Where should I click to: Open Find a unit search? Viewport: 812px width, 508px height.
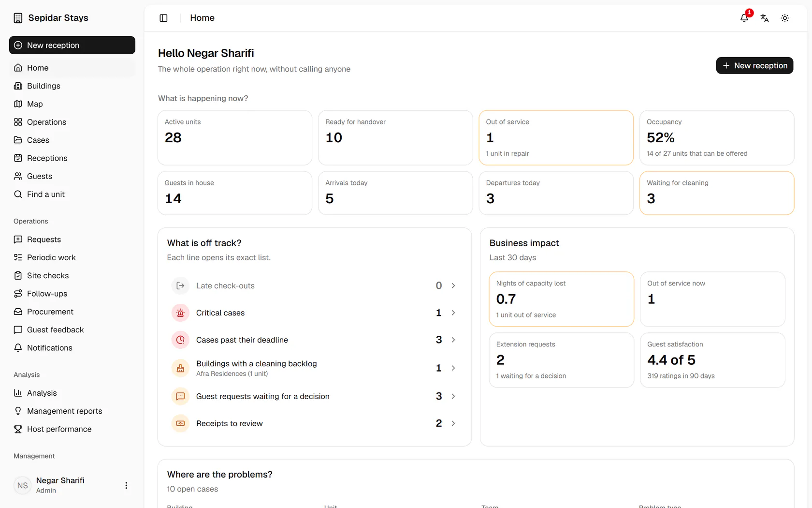(x=72, y=194)
